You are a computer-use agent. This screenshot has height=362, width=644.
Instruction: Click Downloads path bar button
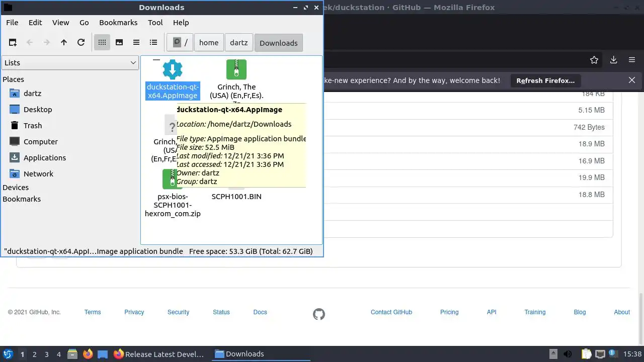(x=279, y=43)
